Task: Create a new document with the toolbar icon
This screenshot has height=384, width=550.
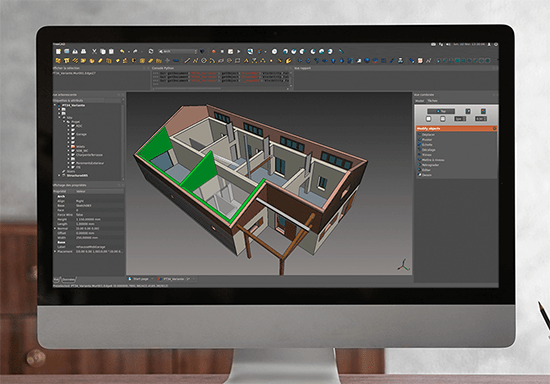Action: 58,52
